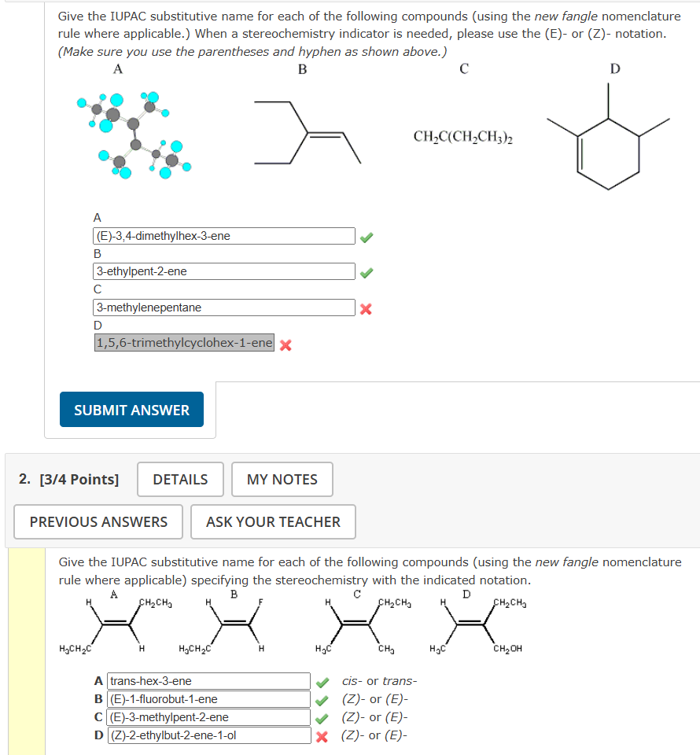
Task: Click the green checkmark beside 3-ethylpent-2-ene
Action: click(x=367, y=271)
